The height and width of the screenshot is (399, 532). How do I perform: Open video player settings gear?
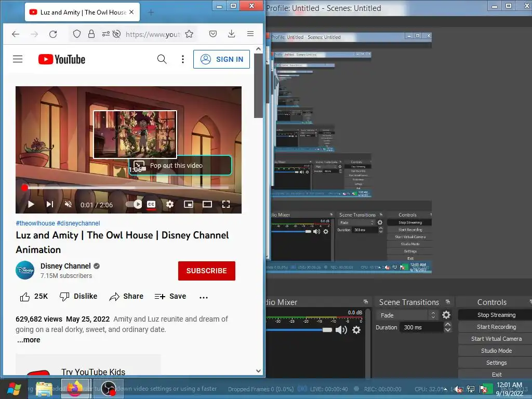[170, 204]
